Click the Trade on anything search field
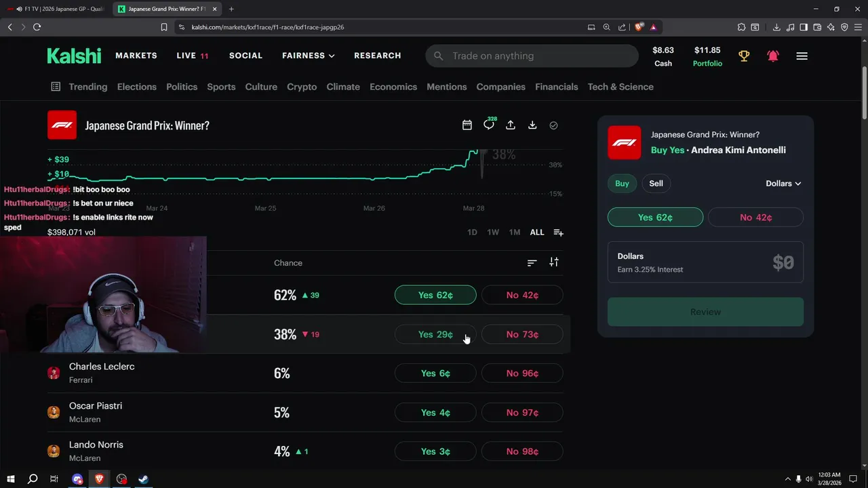Viewport: 868px width, 488px height. pos(532,56)
